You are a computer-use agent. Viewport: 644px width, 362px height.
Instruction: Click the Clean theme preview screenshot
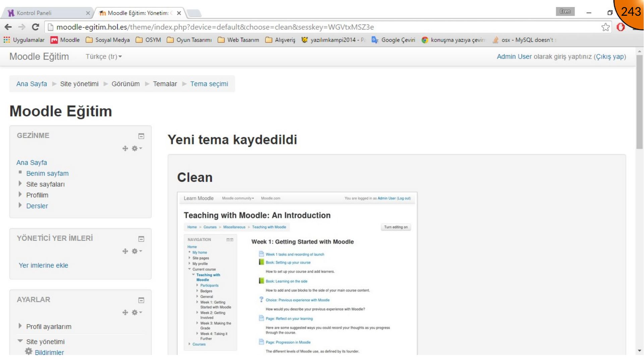(297, 273)
